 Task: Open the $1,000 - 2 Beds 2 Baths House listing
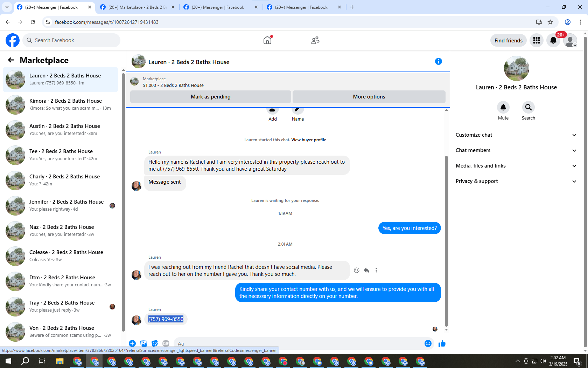(173, 85)
